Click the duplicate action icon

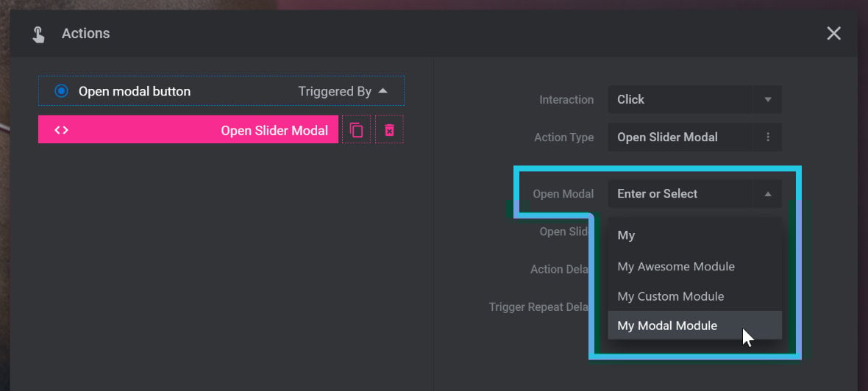(x=356, y=129)
